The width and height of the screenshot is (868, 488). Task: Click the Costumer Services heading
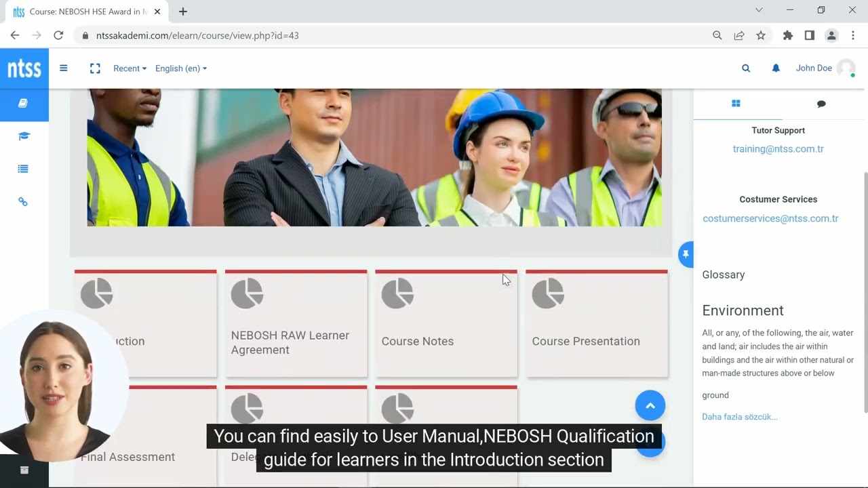778,199
